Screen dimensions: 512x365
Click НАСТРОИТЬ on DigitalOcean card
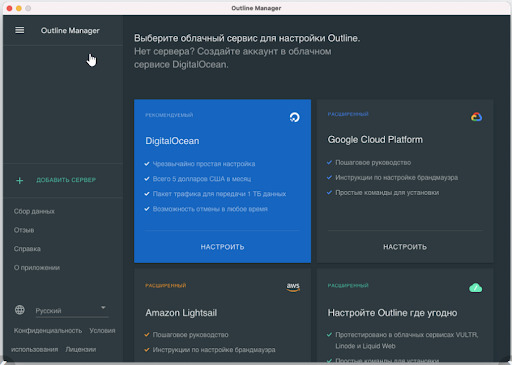pyautogui.click(x=222, y=247)
